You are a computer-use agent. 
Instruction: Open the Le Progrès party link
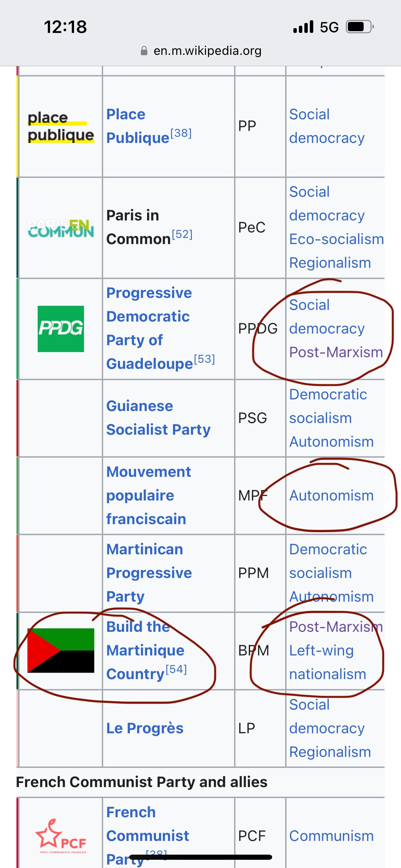(x=145, y=728)
